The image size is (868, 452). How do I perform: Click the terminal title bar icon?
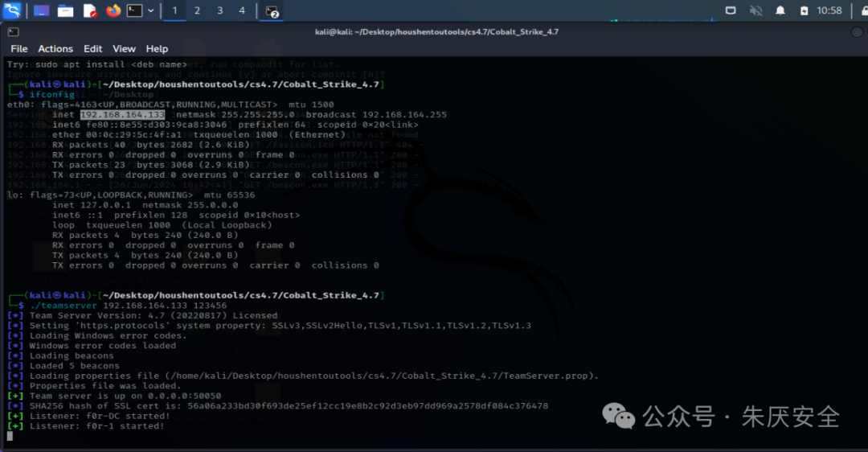(x=14, y=32)
